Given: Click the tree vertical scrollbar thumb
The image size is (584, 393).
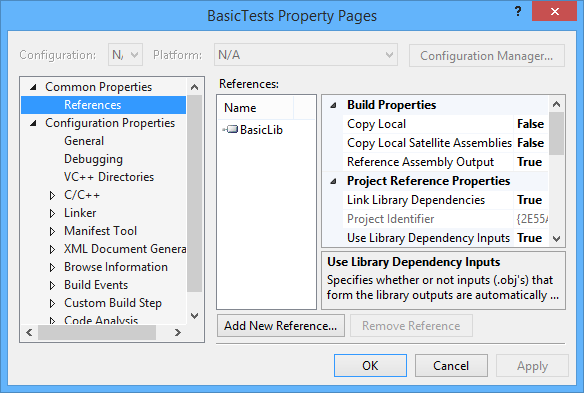Looking at the screenshot, I should click(x=194, y=193).
